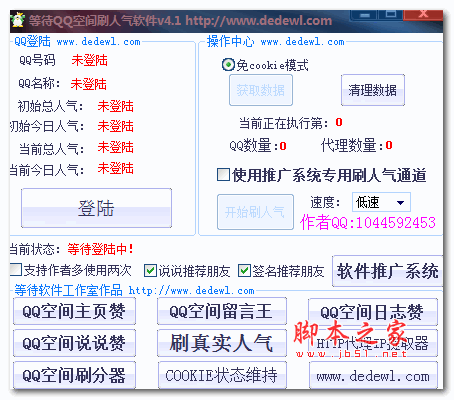Click the 开始刷人气 button
This screenshot has width=454, height=400.
point(255,212)
